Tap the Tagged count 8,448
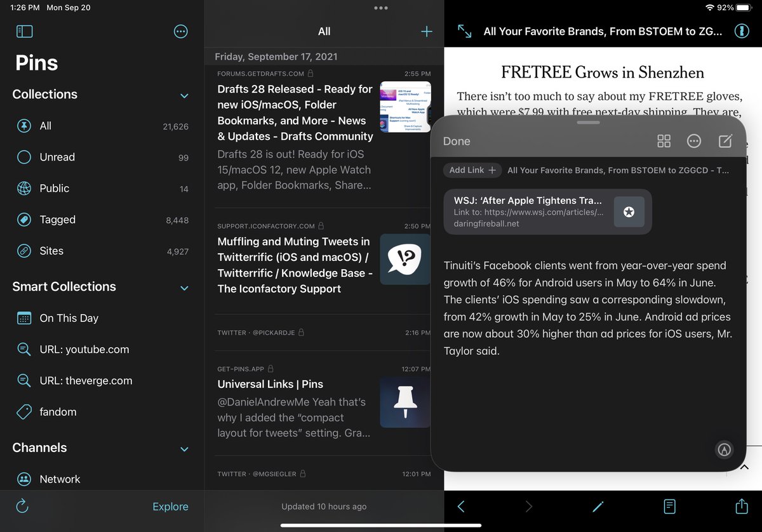 pyautogui.click(x=177, y=220)
